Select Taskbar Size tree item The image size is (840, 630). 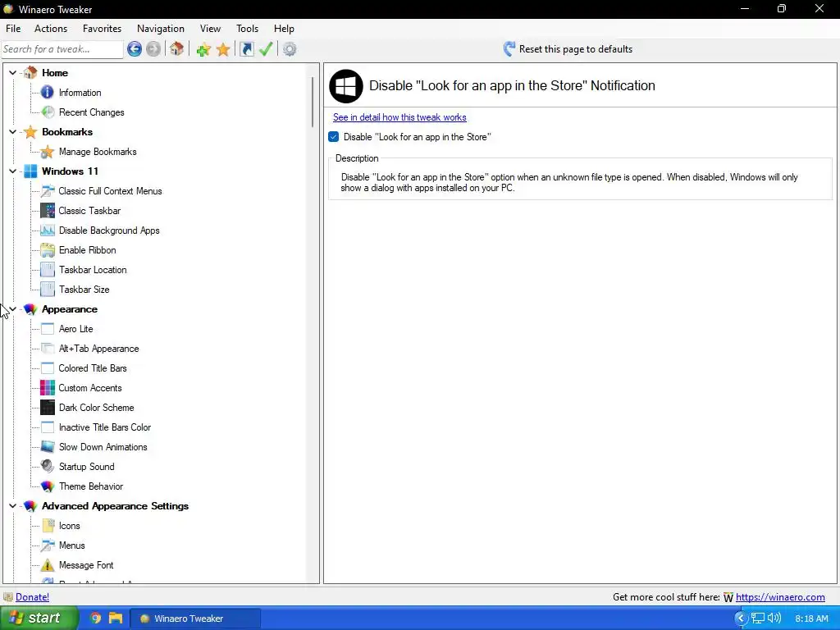point(84,290)
